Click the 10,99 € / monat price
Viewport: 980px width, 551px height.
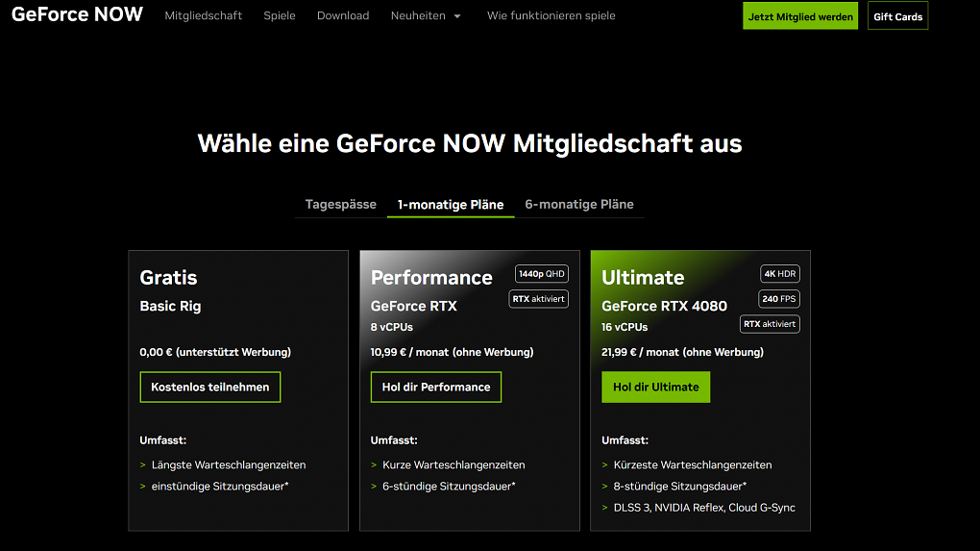[452, 352]
